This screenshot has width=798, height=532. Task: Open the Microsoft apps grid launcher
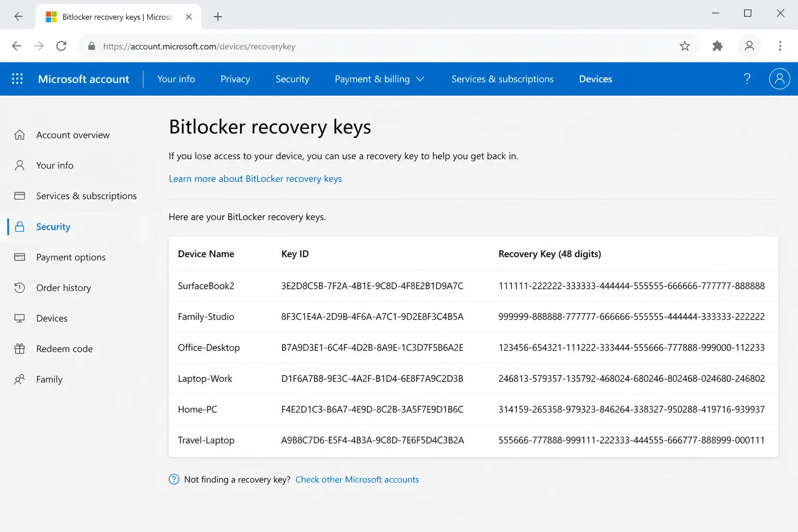tap(17, 79)
